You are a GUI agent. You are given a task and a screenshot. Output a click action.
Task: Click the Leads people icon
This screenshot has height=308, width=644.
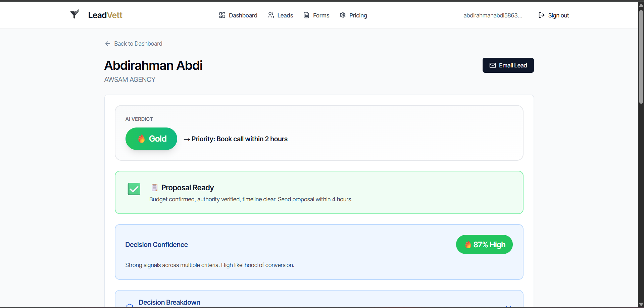(x=271, y=15)
